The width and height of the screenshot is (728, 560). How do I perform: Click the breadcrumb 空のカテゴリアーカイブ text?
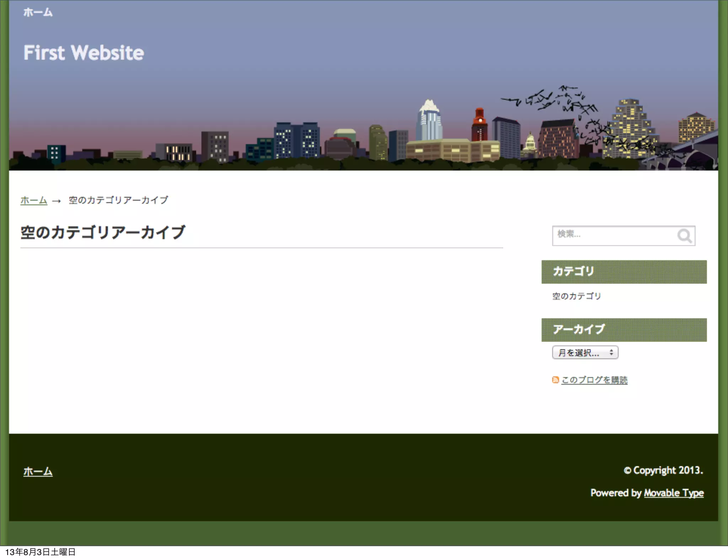(x=118, y=200)
